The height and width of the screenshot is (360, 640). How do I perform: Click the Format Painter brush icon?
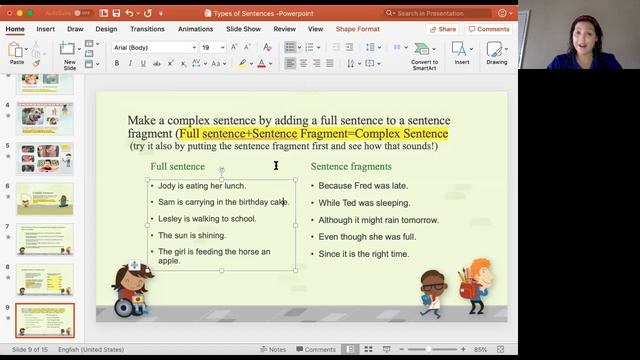(x=36, y=63)
